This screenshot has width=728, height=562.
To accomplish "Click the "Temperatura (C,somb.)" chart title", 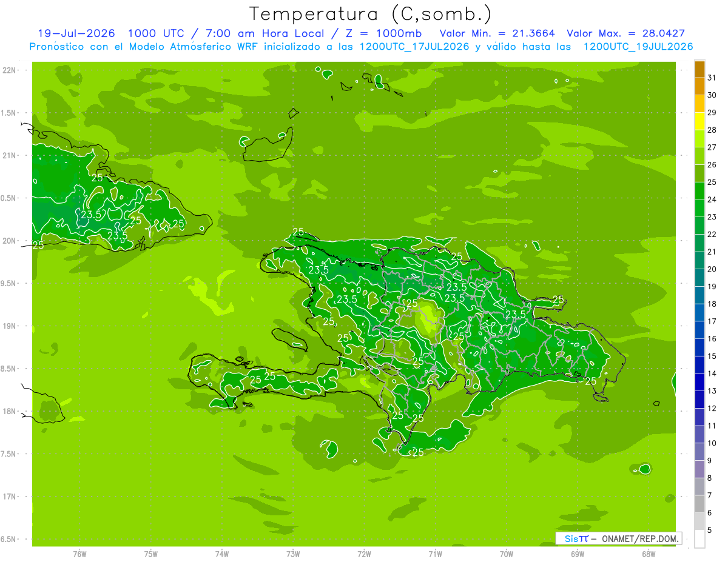I will click(x=370, y=13).
